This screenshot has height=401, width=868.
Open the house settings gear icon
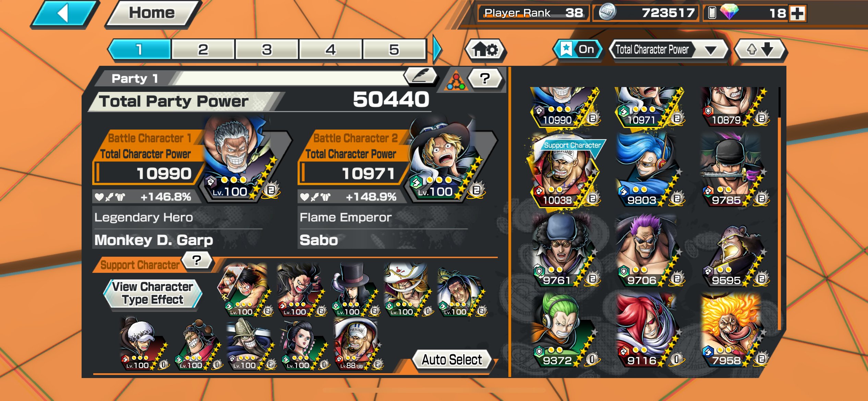coord(485,50)
